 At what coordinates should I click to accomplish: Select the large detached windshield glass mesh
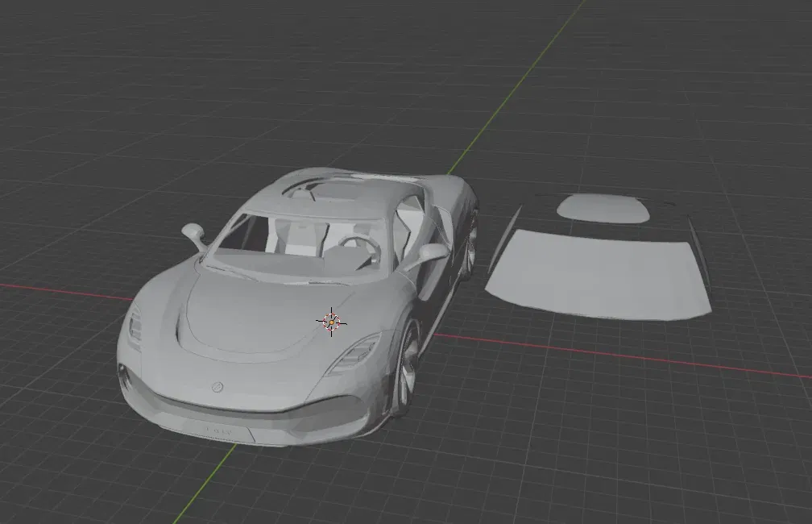coord(598,275)
